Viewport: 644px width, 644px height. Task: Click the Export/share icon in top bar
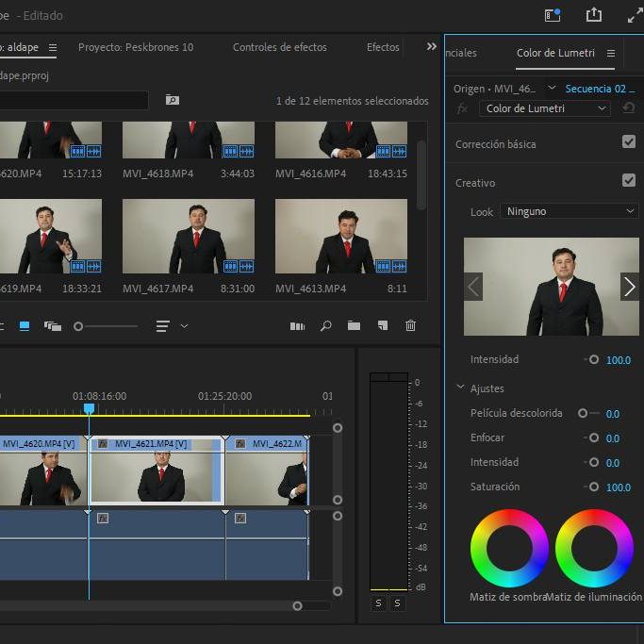[593, 15]
